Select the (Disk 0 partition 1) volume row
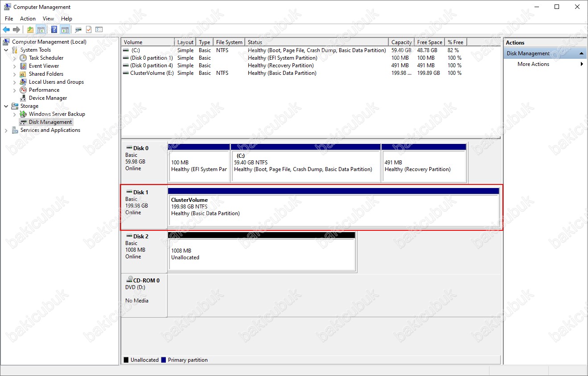This screenshot has height=376, width=588. click(294, 58)
